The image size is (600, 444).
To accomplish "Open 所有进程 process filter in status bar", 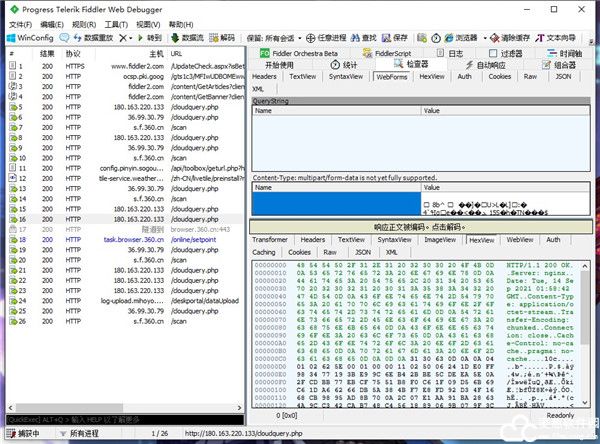I will point(79,433).
